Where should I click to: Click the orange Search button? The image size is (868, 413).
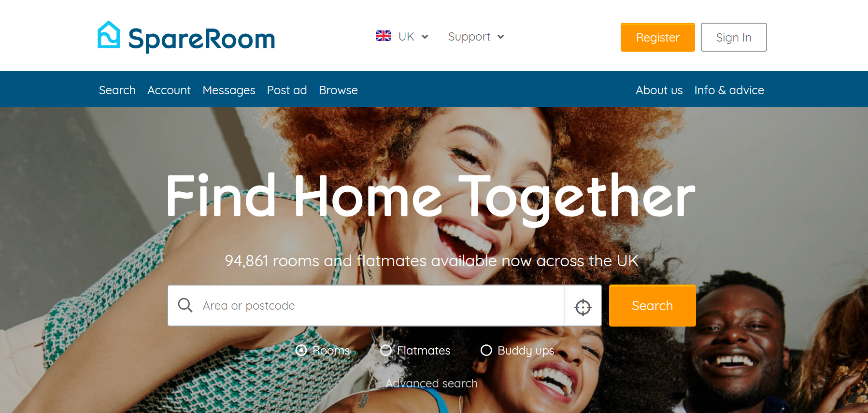[x=653, y=306]
